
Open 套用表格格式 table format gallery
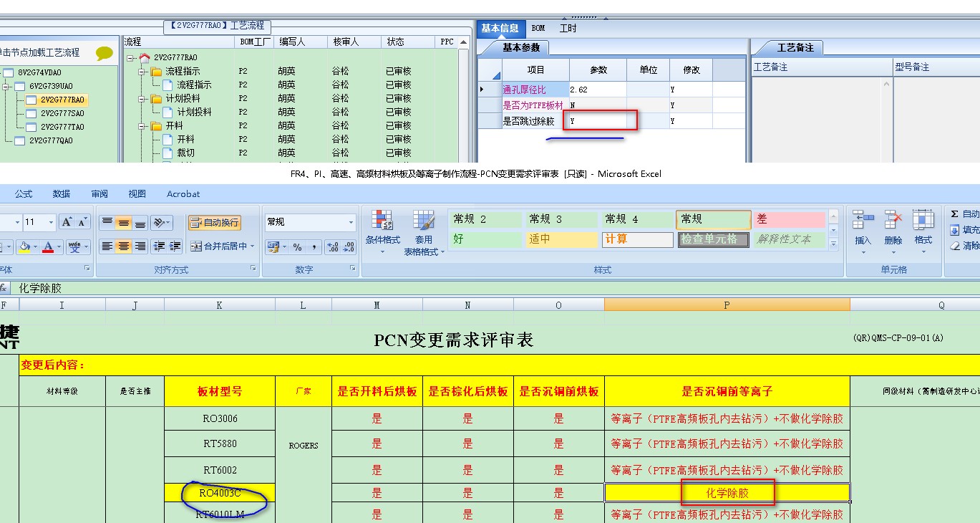[423, 232]
